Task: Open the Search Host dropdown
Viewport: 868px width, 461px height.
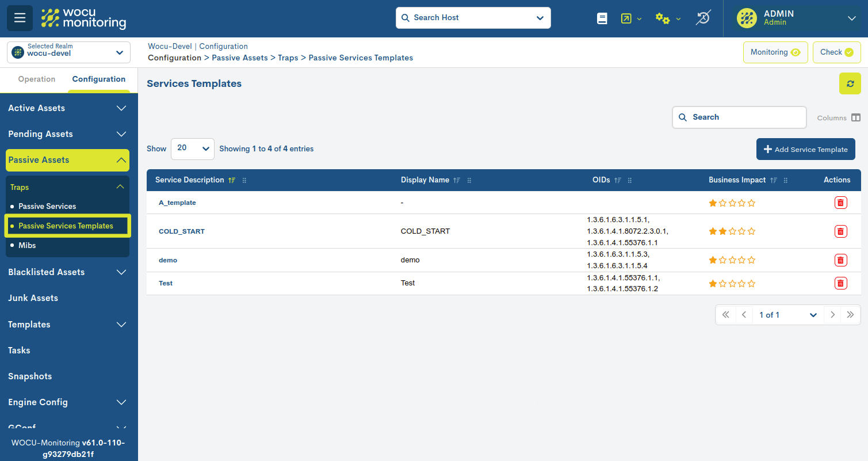Action: (x=540, y=18)
